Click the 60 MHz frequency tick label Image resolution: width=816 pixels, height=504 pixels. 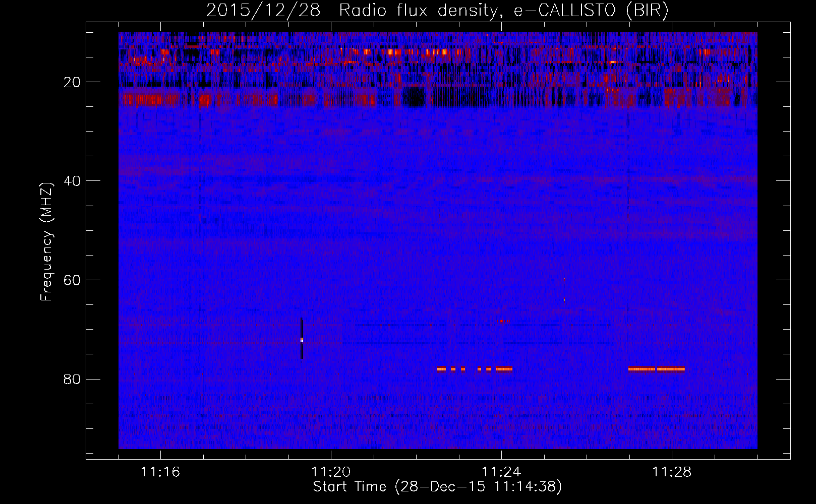tap(72, 280)
